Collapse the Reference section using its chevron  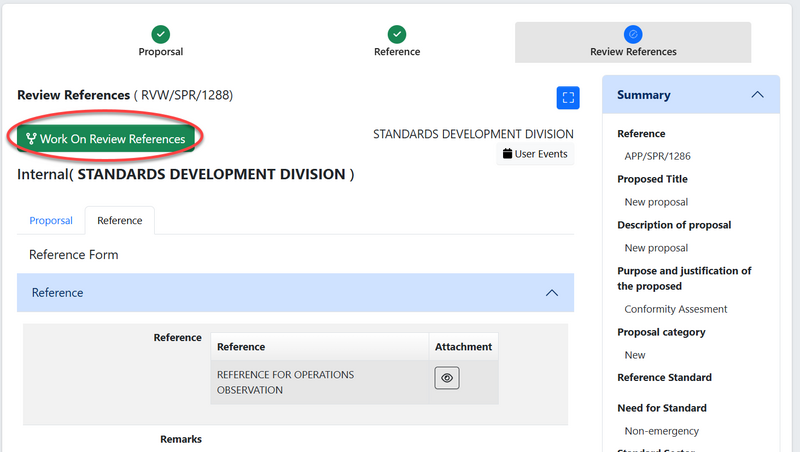tap(551, 293)
